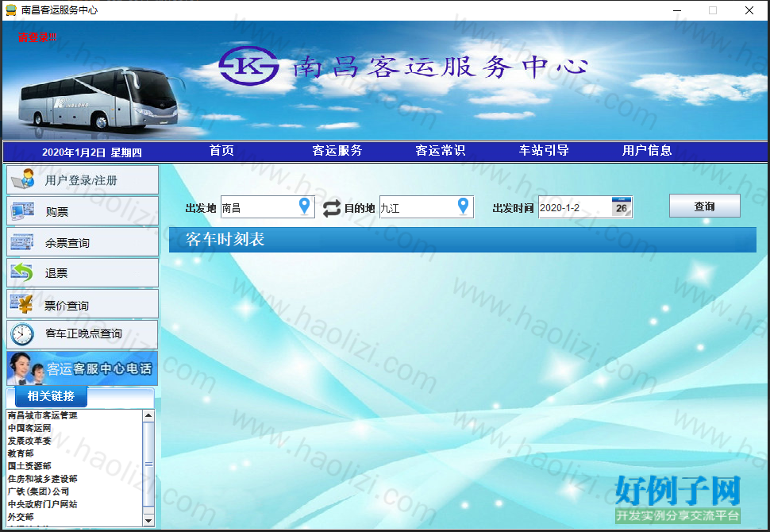Open the 中国客运网 link
Image resolution: width=770 pixels, height=532 pixels.
click(29, 428)
